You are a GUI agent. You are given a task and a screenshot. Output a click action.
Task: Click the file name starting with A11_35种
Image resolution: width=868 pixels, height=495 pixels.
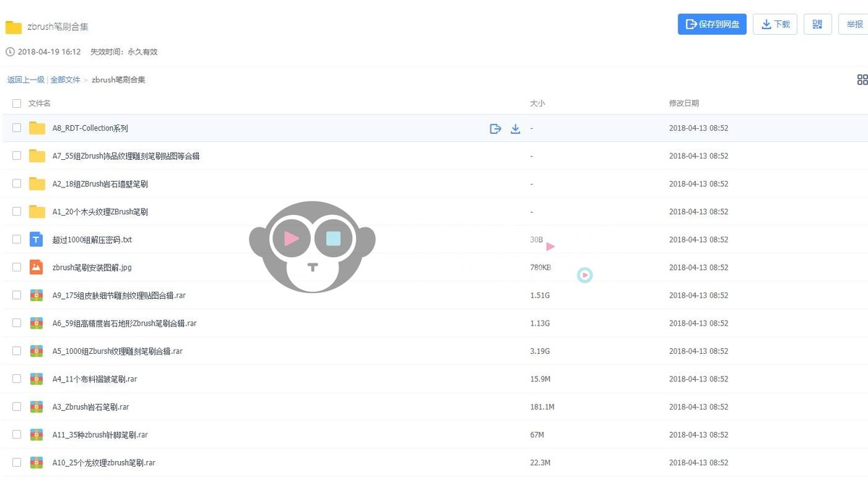point(100,434)
